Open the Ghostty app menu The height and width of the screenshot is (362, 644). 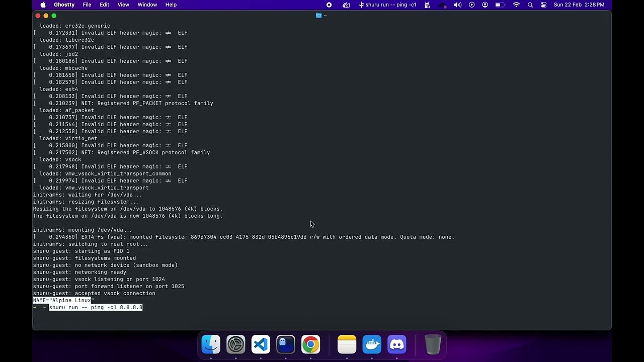(64, 5)
